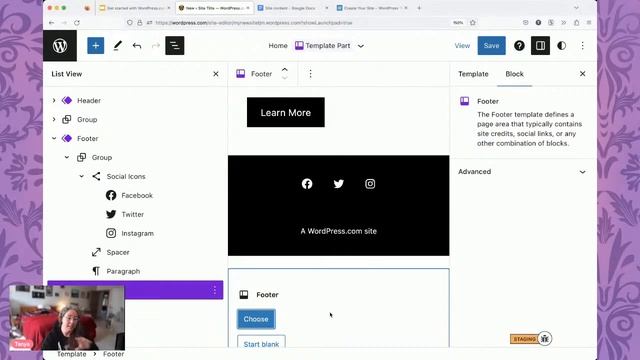Open the Template Part dropdown chevron
Image resolution: width=640 pixels, height=360 pixels.
361,46
